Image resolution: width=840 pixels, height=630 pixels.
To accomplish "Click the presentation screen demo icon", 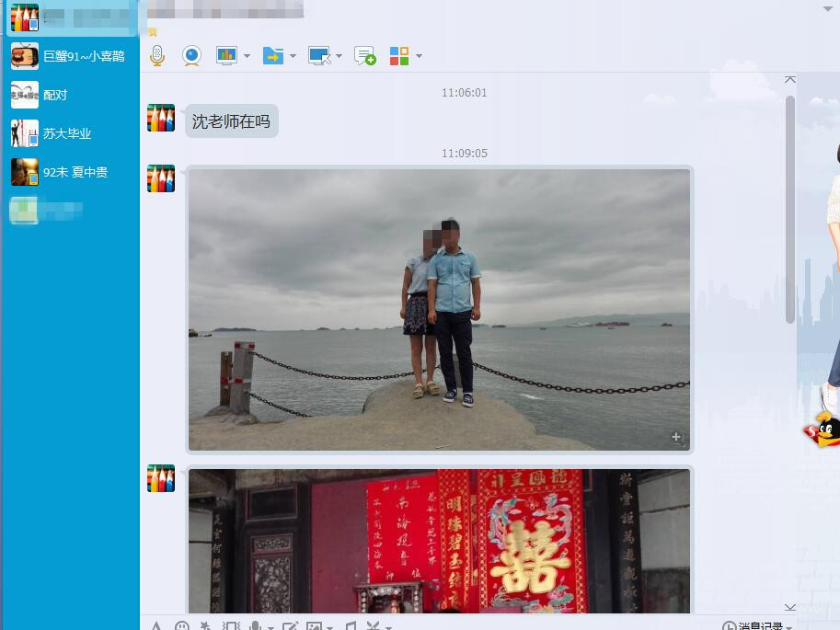I will 226,56.
